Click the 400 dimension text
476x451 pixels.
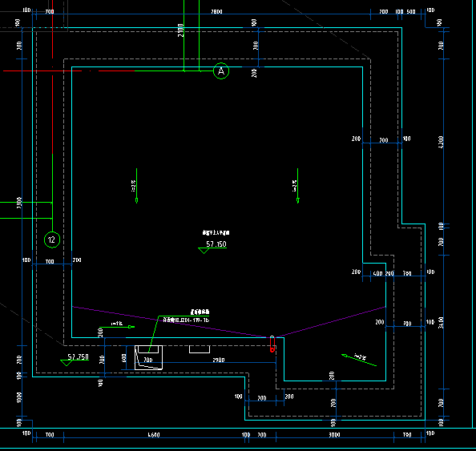[377, 273]
